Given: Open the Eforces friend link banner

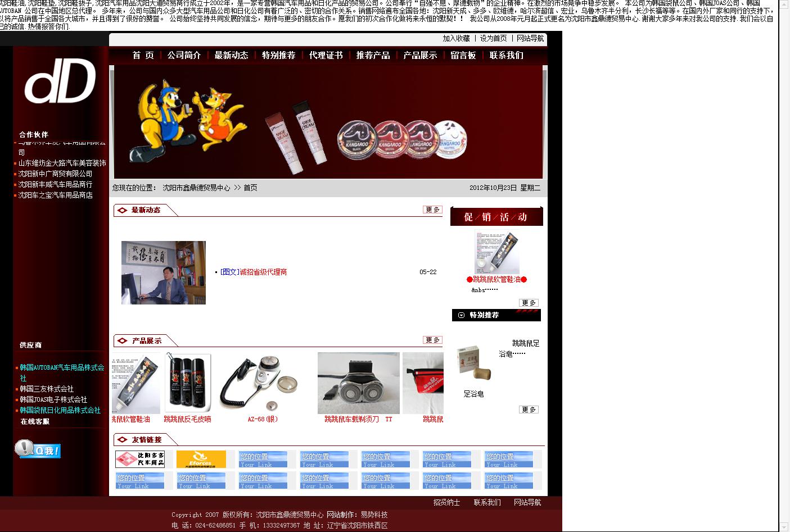Looking at the screenshot, I should click(201, 459).
